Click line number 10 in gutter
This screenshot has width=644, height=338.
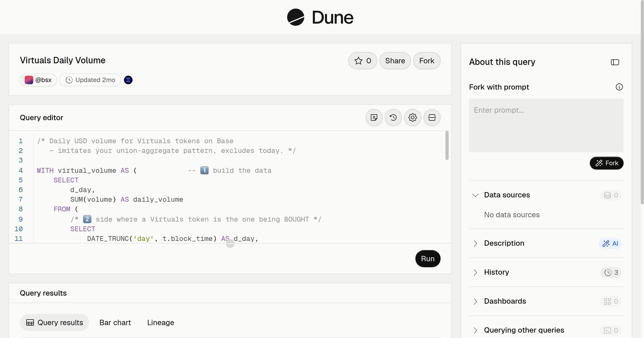pyautogui.click(x=19, y=229)
